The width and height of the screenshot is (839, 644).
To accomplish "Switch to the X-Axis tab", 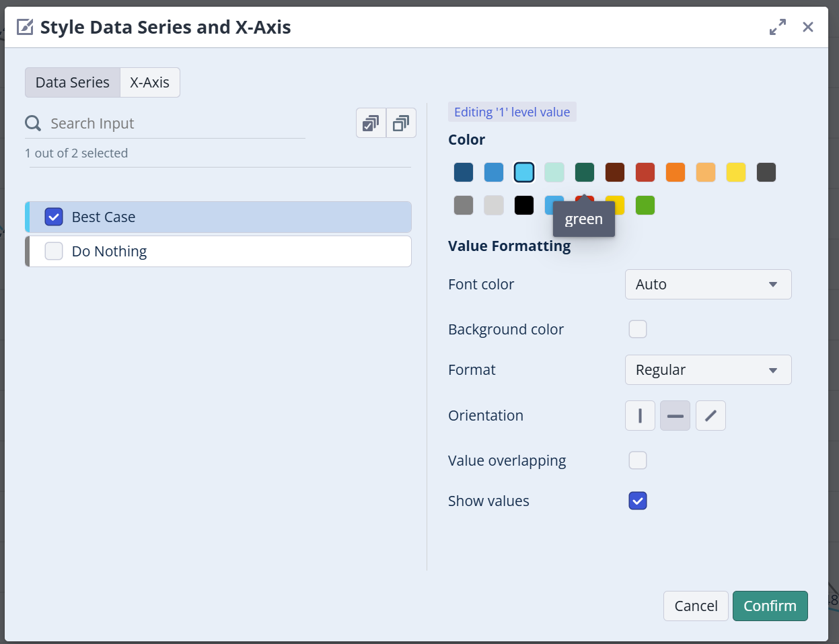I will [x=149, y=83].
